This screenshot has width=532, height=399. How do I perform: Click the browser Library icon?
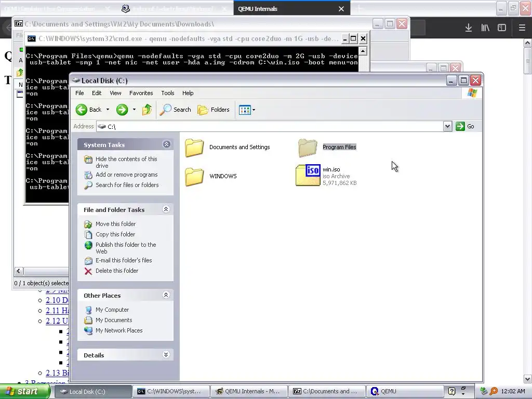(485, 28)
